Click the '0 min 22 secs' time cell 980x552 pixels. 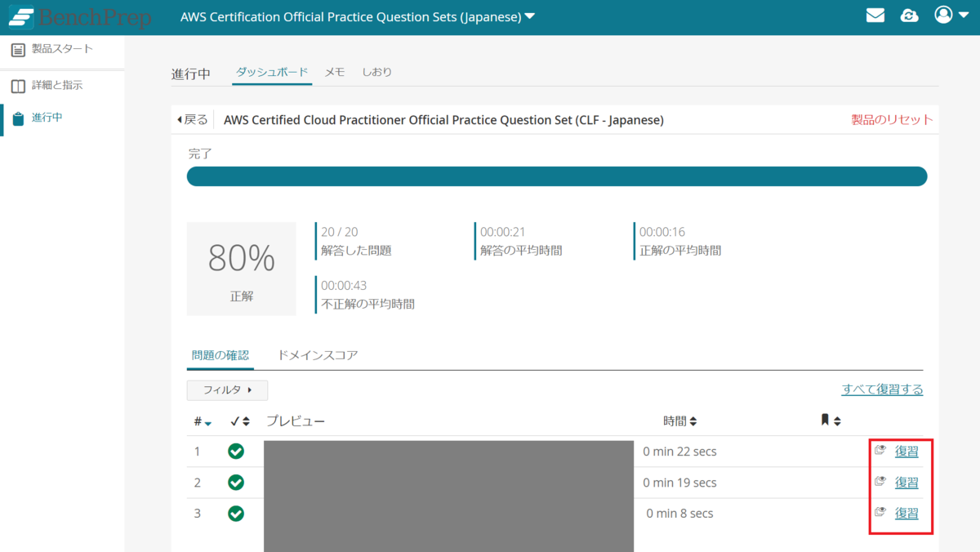click(x=679, y=452)
